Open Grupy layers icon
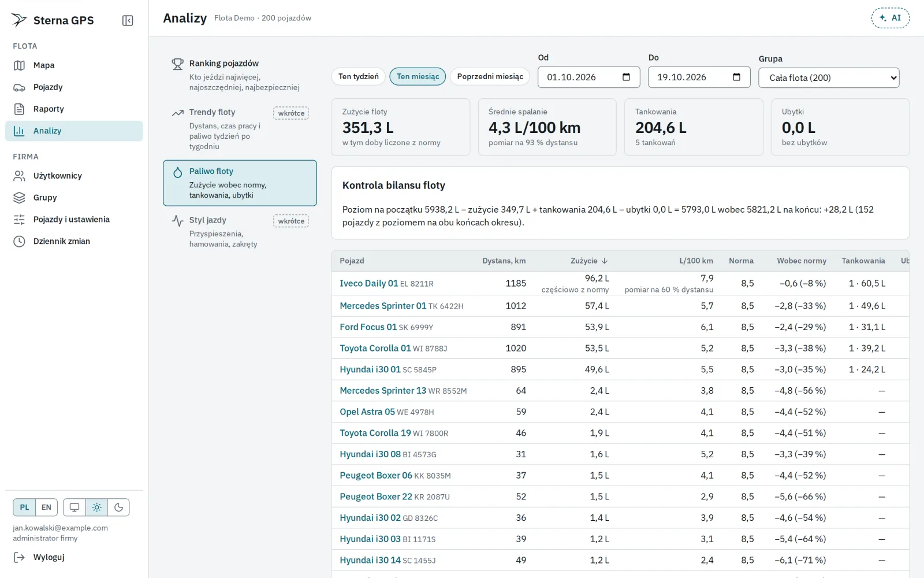 (x=19, y=198)
